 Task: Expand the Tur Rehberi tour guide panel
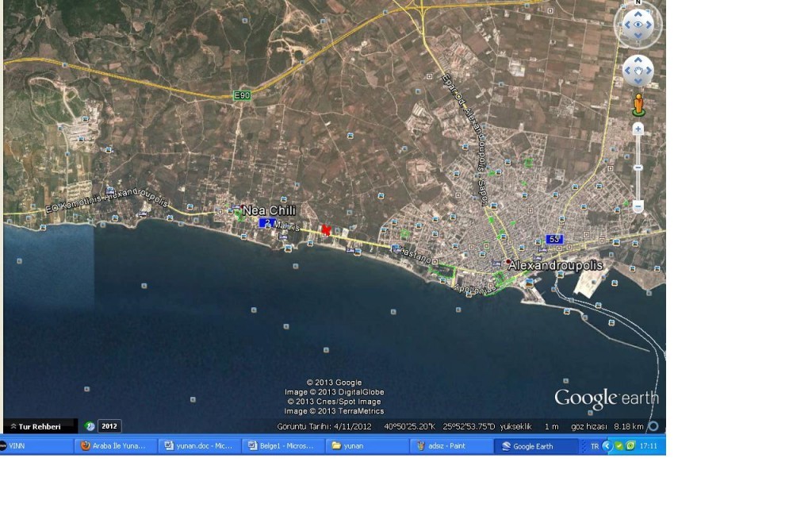pyautogui.click(x=40, y=426)
